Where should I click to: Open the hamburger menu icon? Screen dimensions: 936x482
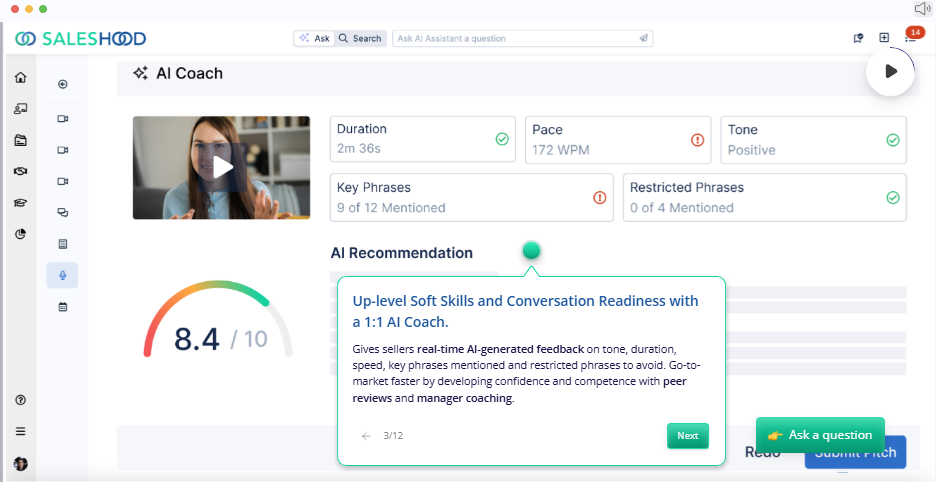coord(21,431)
